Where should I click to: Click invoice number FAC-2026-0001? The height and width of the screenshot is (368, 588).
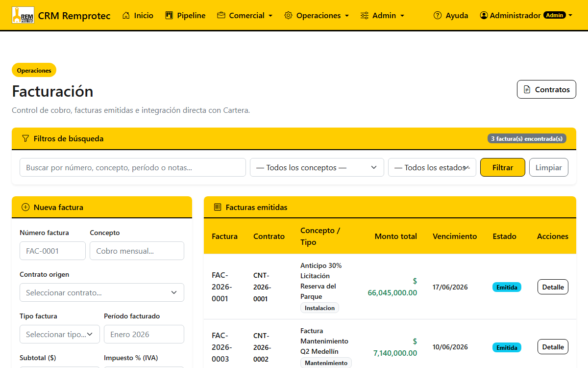pyautogui.click(x=222, y=287)
